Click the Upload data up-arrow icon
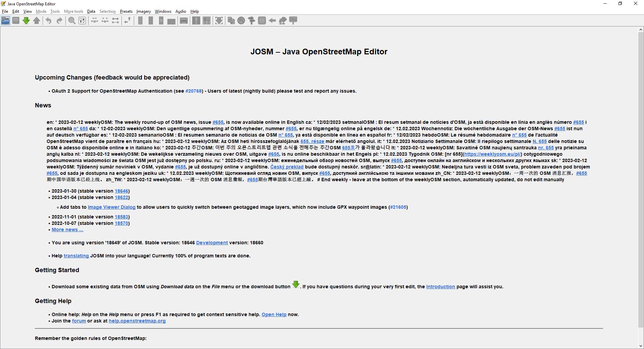644x349 pixels. click(x=37, y=20)
